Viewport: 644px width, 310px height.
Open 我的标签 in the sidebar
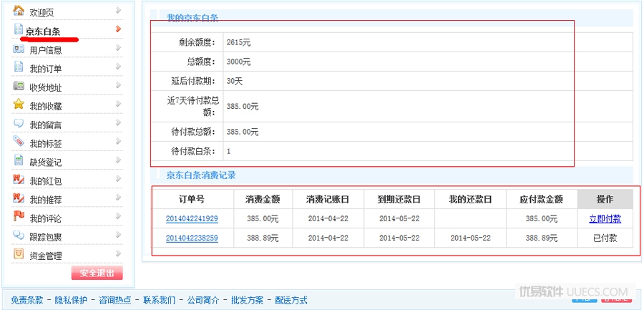[46, 144]
